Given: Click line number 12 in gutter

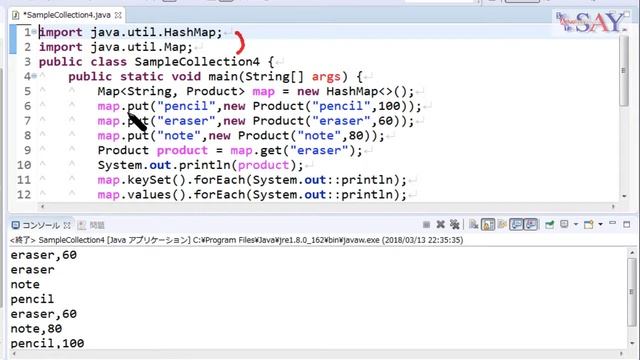Looking at the screenshot, I should coord(24,194).
